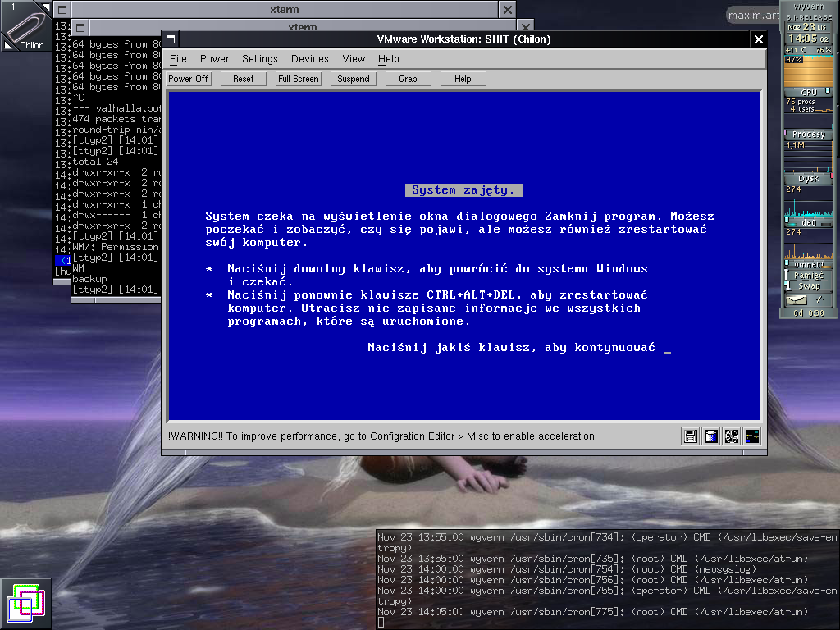
Task: Toggle Full Screen mode
Action: [299, 79]
